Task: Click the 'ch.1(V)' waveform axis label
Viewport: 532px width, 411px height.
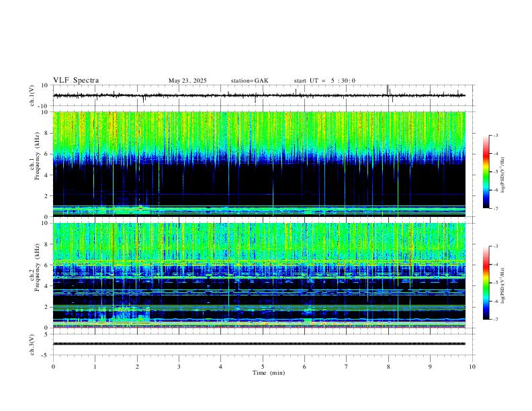Action: coord(32,95)
